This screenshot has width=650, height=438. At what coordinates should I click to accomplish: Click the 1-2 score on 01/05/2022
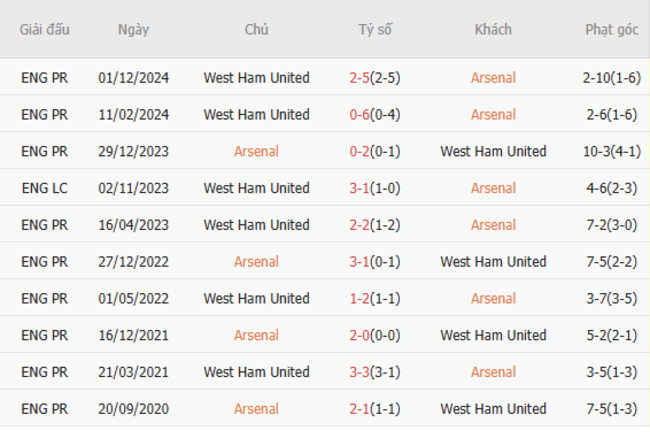pos(360,299)
